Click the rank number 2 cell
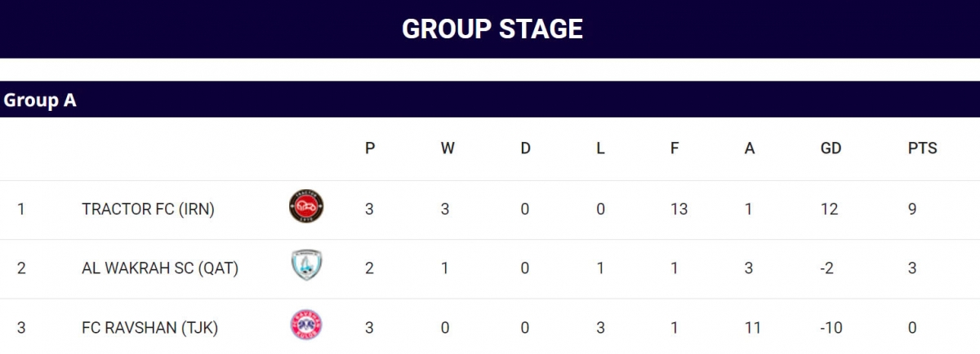980x354 pixels. (21, 268)
